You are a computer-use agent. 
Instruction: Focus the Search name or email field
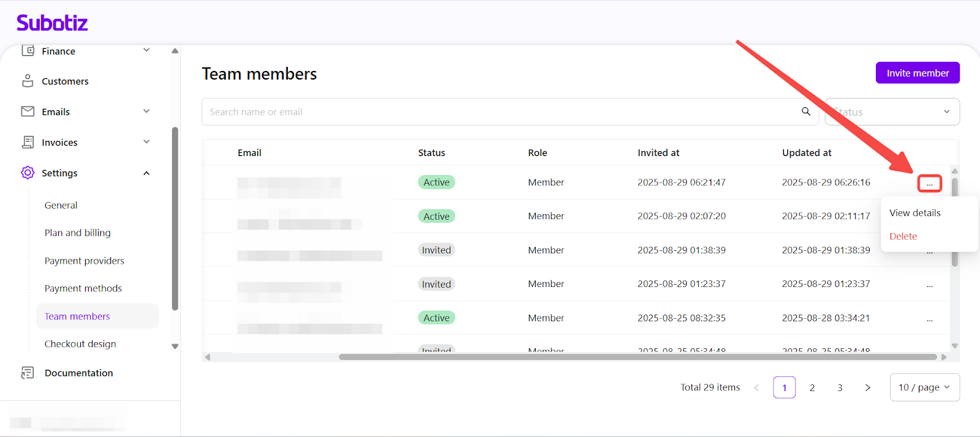point(502,112)
